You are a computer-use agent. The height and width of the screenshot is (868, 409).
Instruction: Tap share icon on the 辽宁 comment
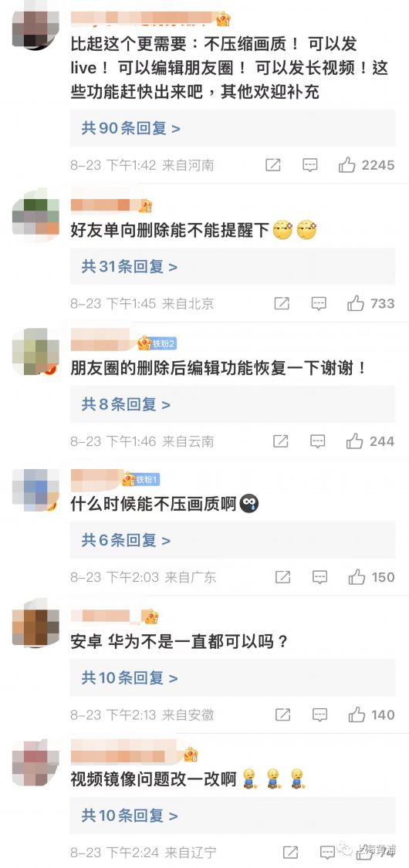click(291, 852)
